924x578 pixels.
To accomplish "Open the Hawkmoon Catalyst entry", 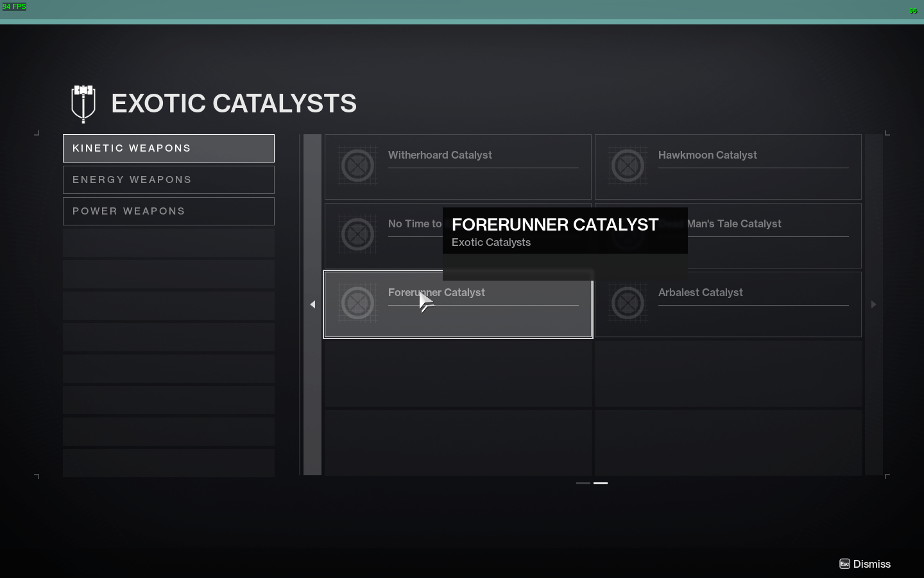I will coord(728,167).
